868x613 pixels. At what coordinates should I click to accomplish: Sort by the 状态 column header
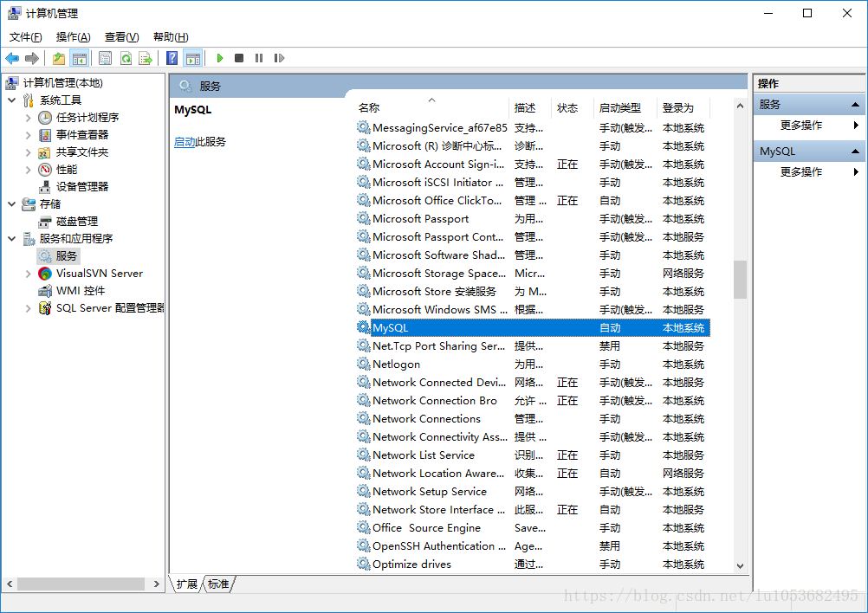point(572,107)
